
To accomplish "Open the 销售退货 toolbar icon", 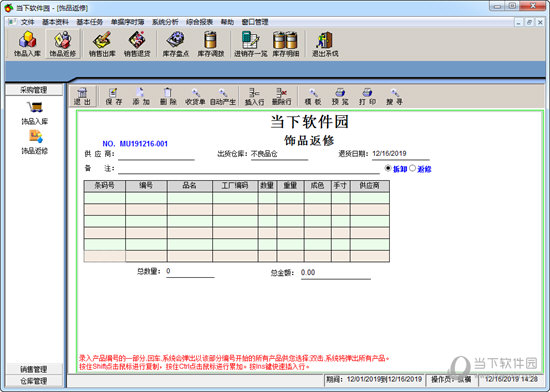I will 137,44.
